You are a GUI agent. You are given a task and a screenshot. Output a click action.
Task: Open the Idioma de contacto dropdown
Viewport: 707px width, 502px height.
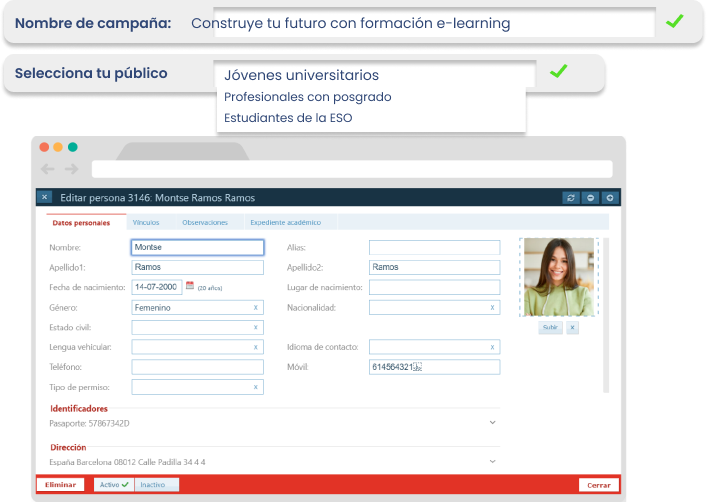435,347
